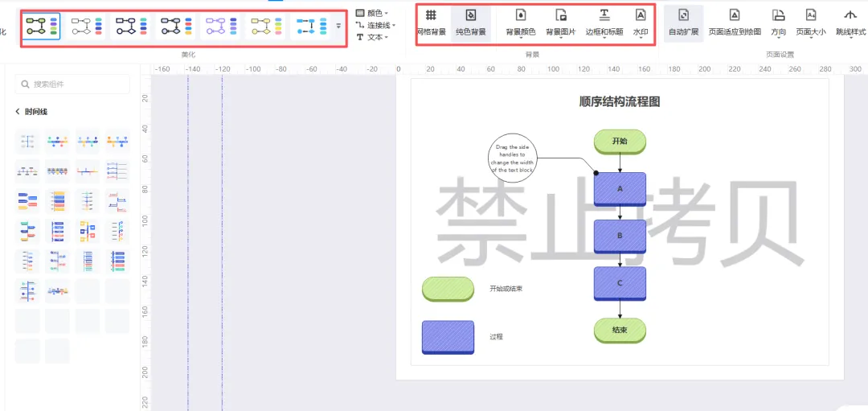Screen dimensions: 868x411
Task: Toggle 自动扩展 auto expand
Action: pyautogui.click(x=683, y=23)
